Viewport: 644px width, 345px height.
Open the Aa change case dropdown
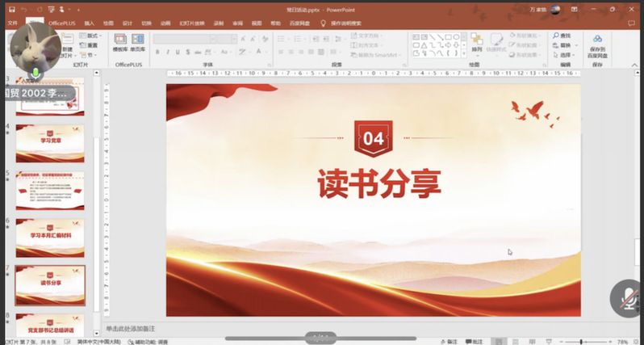point(225,52)
